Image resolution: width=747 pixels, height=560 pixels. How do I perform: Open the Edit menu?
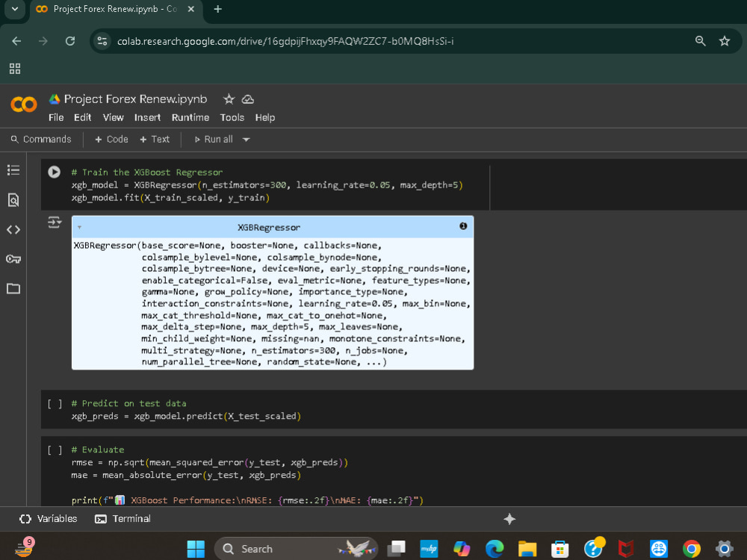click(82, 118)
